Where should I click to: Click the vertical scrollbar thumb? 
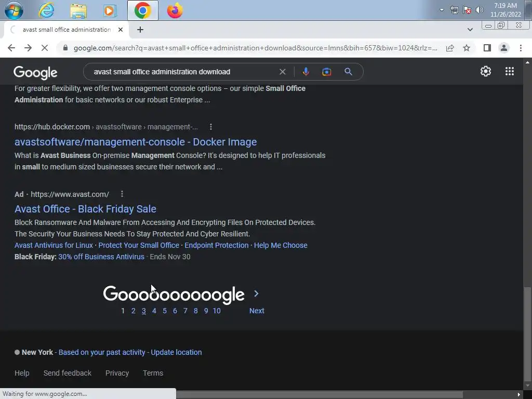[x=527, y=334]
